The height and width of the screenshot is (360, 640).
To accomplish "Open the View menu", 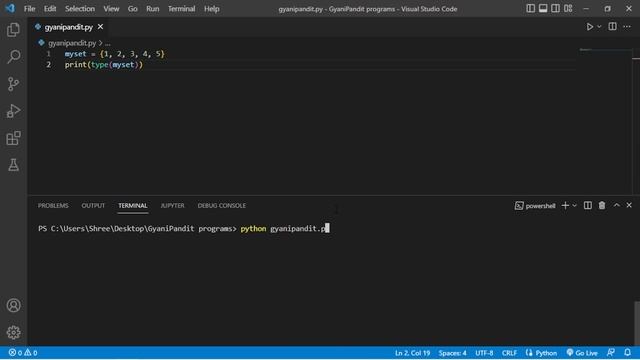I will click(111, 9).
